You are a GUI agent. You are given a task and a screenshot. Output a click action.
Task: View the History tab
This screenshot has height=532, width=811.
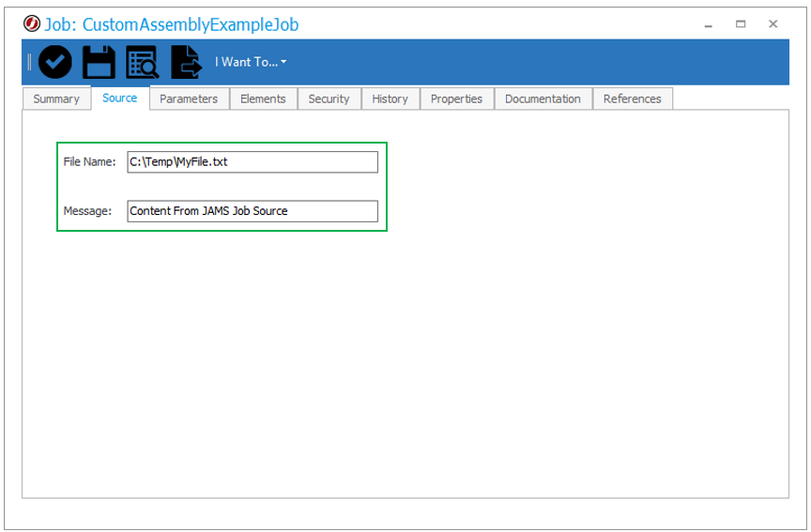tap(390, 99)
